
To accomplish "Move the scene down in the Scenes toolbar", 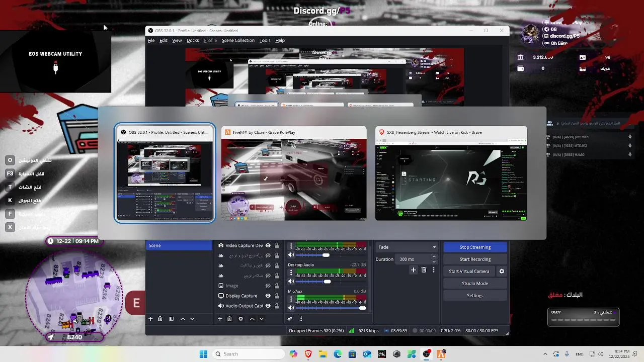I will (192, 319).
